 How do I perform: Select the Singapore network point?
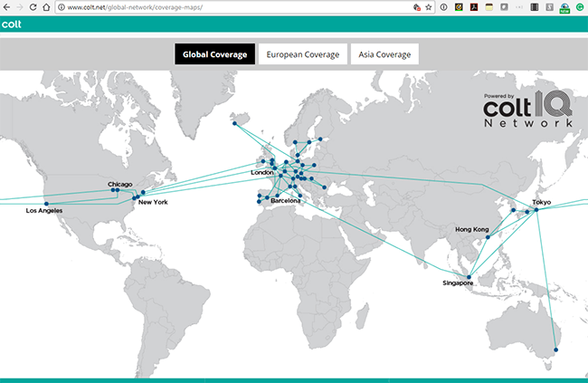coord(469,276)
